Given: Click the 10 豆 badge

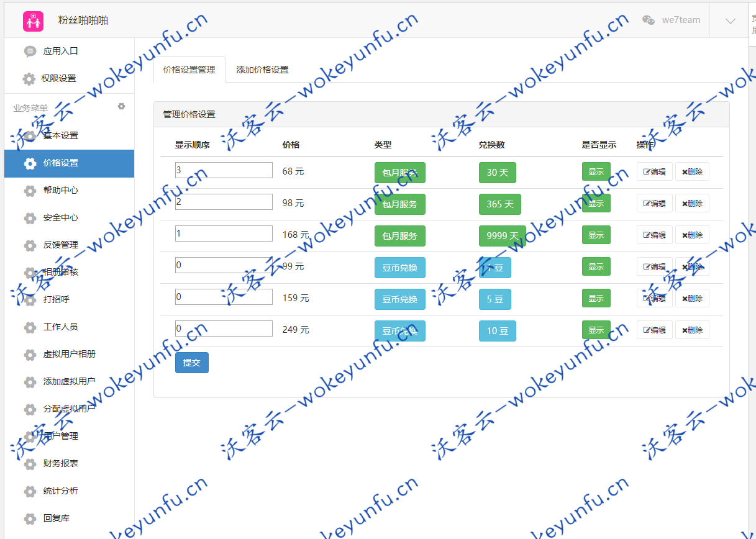Looking at the screenshot, I should [498, 330].
